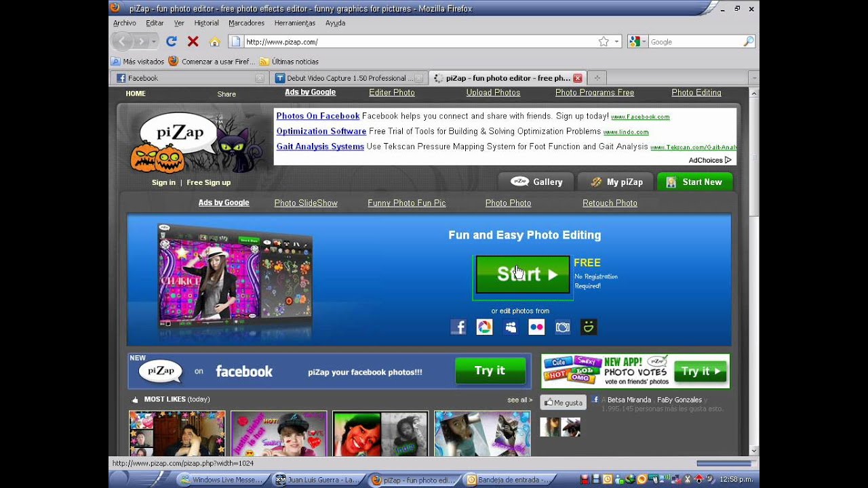Edit photos from MySpace icon
Image resolution: width=868 pixels, height=488 pixels.
click(511, 327)
